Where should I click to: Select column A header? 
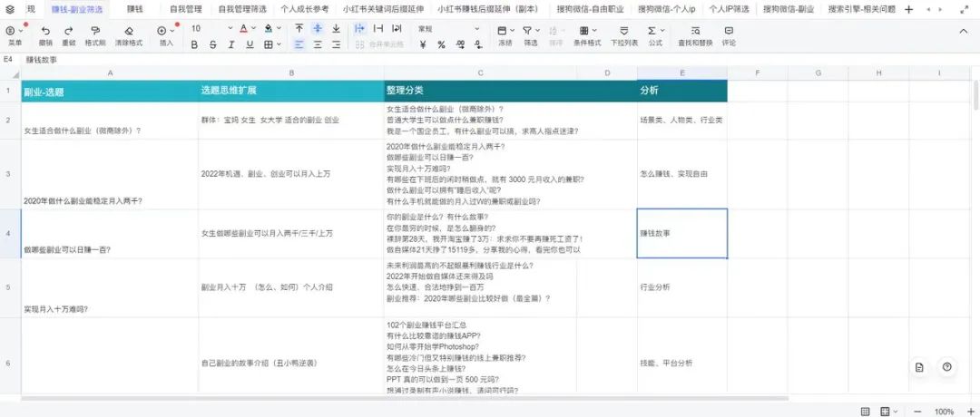point(110,73)
